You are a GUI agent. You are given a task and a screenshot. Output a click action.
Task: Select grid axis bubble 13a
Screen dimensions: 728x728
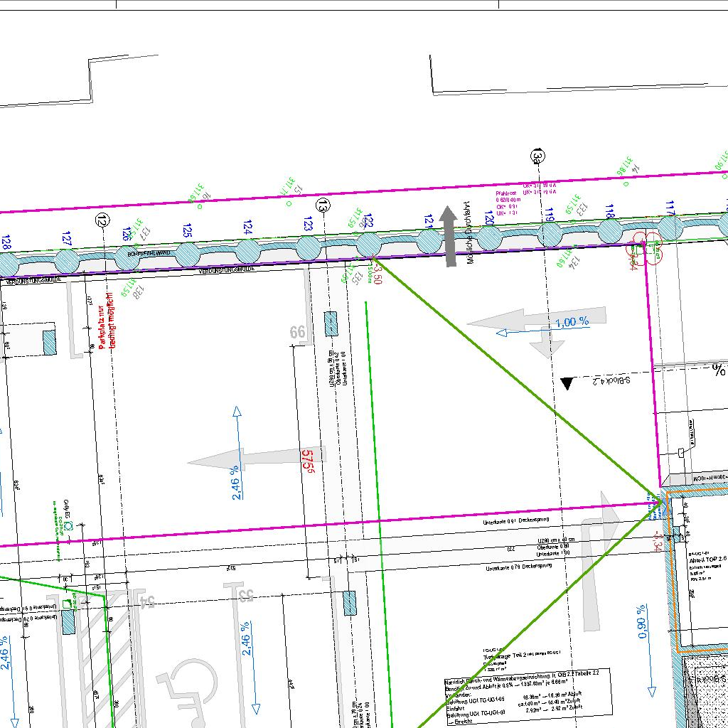click(x=539, y=156)
